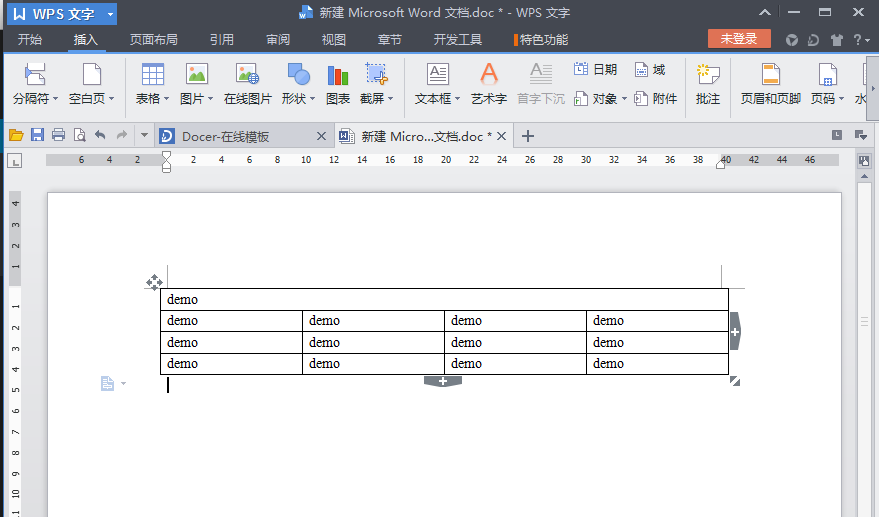Expand the WPS application menu arrow
The height and width of the screenshot is (517, 879).
(x=110, y=14)
